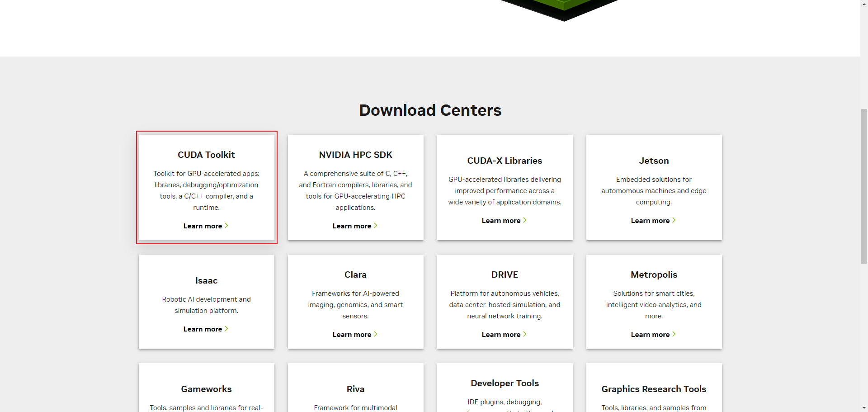Image resolution: width=868 pixels, height=412 pixels.
Task: Select the Metropolis card heading
Action: click(654, 275)
